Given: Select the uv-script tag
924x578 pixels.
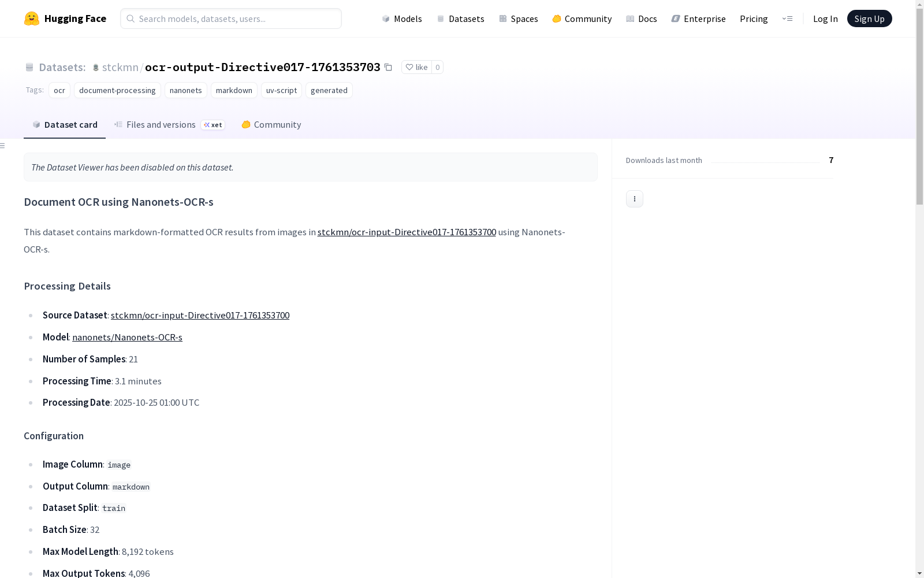Looking at the screenshot, I should [281, 90].
